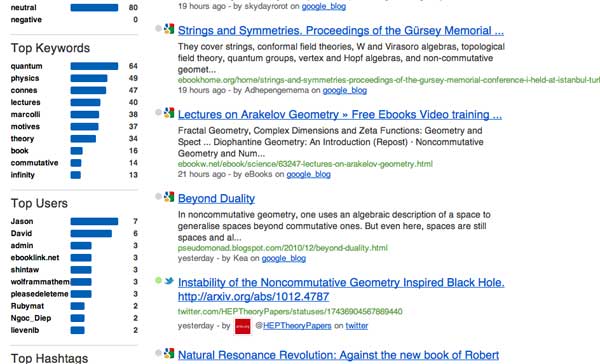Click the neutral sentiment bar
Image resolution: width=600 pixels, height=364 pixels.
tap(94, 8)
